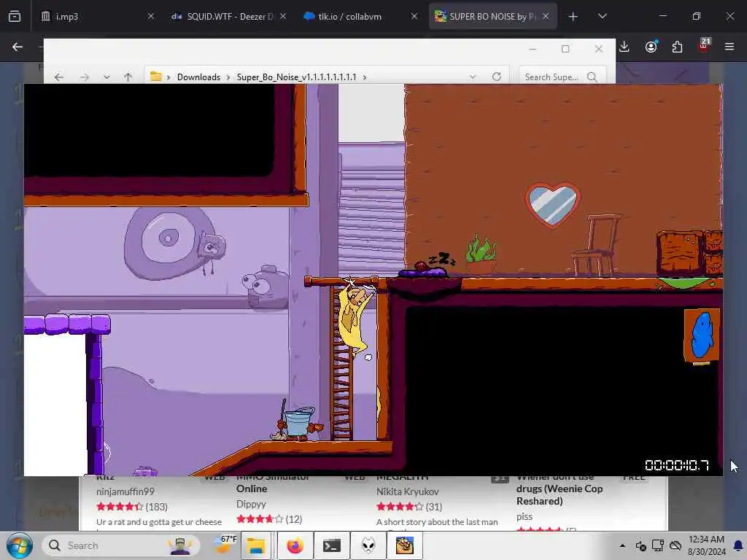Select the SUPER BO NOISE tab

(x=493, y=17)
